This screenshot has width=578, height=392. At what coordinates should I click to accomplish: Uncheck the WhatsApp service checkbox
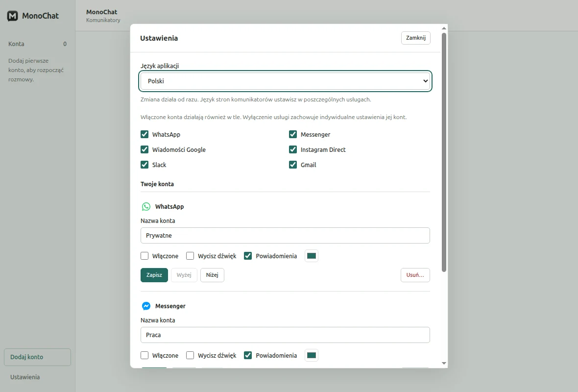click(x=144, y=134)
